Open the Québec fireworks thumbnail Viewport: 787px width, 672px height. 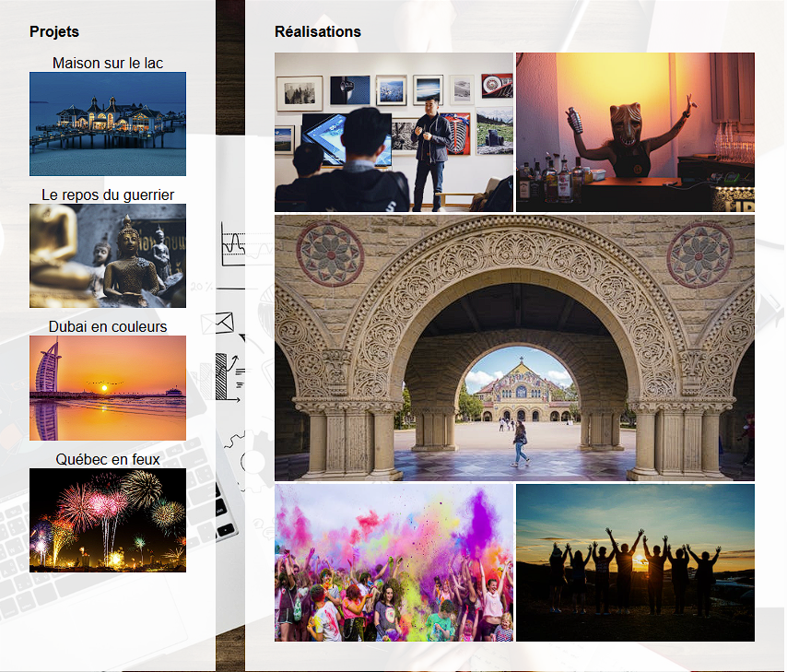click(108, 519)
